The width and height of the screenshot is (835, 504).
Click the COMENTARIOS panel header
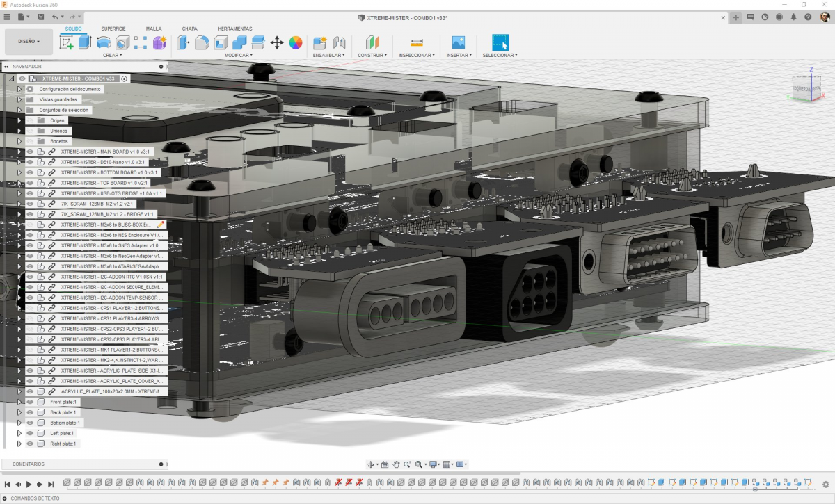84,464
